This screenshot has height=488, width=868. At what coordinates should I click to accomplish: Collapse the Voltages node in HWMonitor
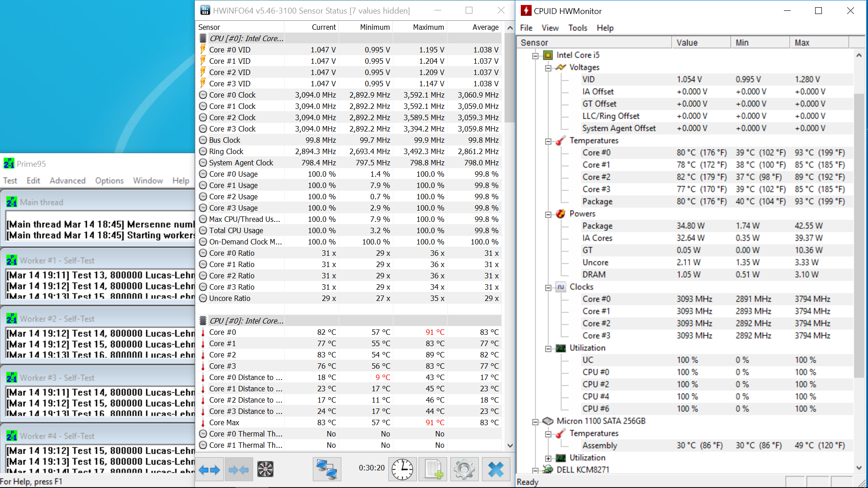pyautogui.click(x=548, y=68)
